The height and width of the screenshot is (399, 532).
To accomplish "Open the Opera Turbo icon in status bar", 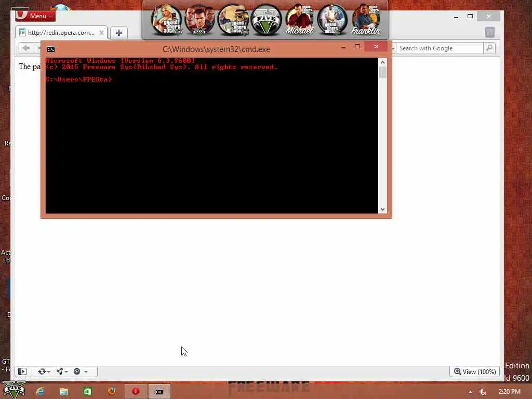I will point(77,371).
